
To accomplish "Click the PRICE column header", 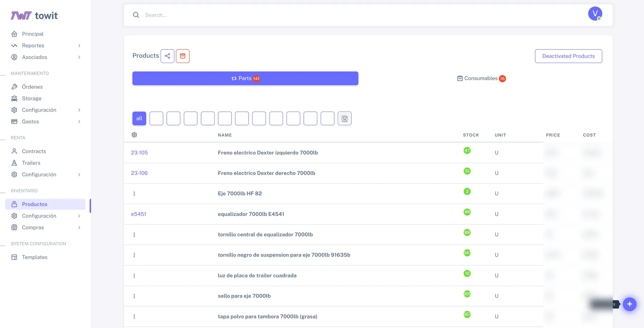I will [553, 135].
